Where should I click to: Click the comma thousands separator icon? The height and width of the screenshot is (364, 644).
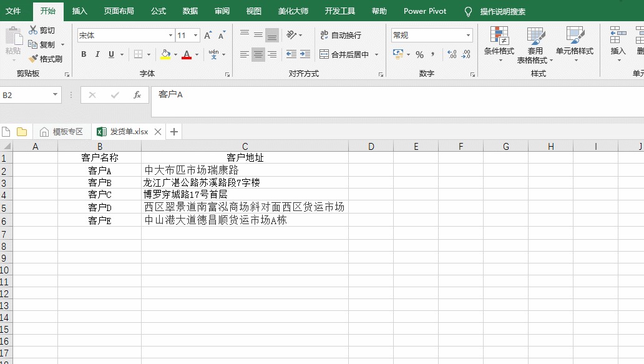pos(433,55)
